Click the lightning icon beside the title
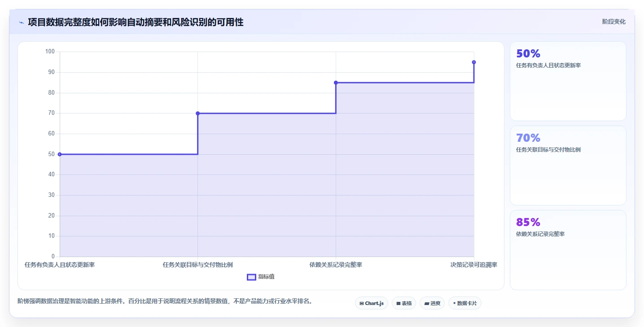The image size is (644, 327). (x=22, y=22)
